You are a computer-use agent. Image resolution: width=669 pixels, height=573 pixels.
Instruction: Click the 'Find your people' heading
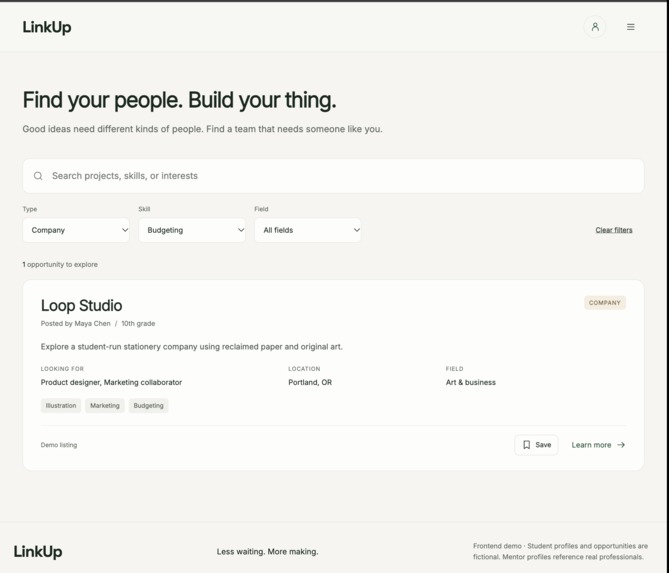coord(179,100)
